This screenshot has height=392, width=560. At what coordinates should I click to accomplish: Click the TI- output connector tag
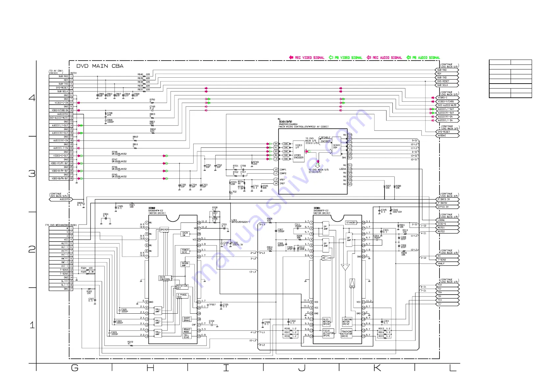point(447,304)
